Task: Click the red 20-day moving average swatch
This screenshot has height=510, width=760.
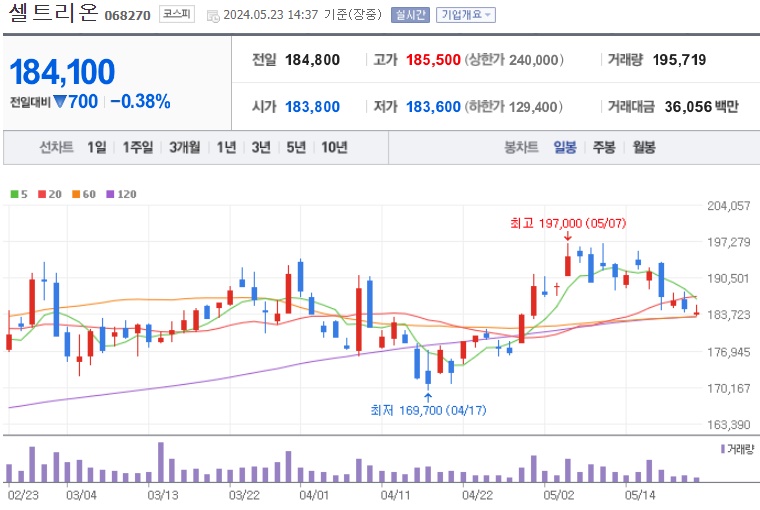Action: coord(42,194)
